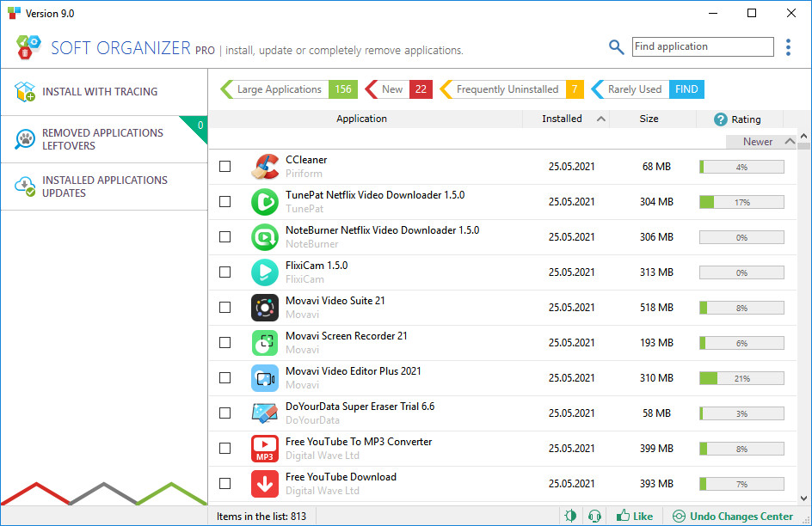
Task: Click the thumbs-up Like icon
Action: 623,515
